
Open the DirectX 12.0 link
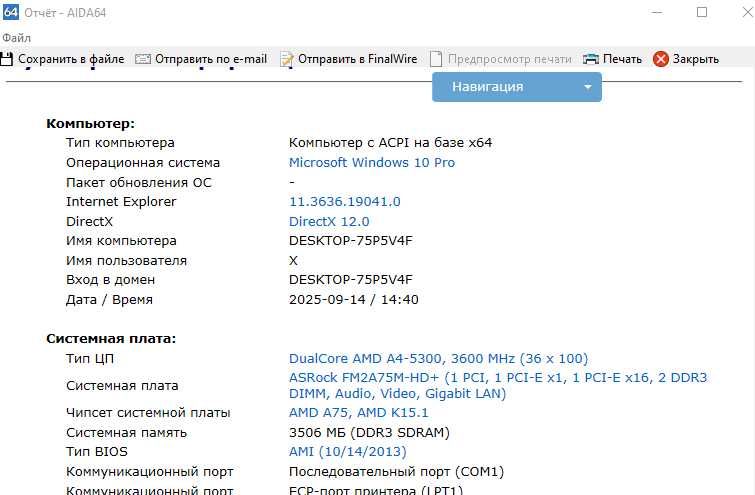click(329, 221)
